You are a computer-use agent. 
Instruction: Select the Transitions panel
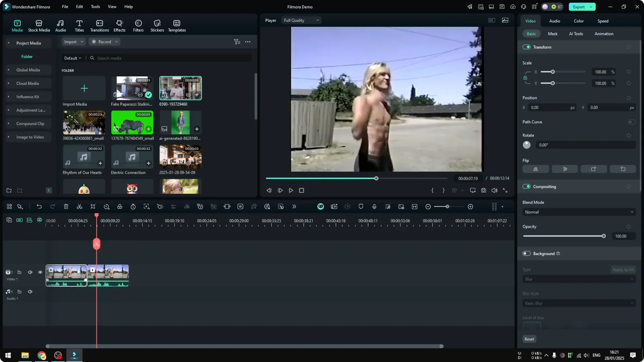pyautogui.click(x=99, y=25)
